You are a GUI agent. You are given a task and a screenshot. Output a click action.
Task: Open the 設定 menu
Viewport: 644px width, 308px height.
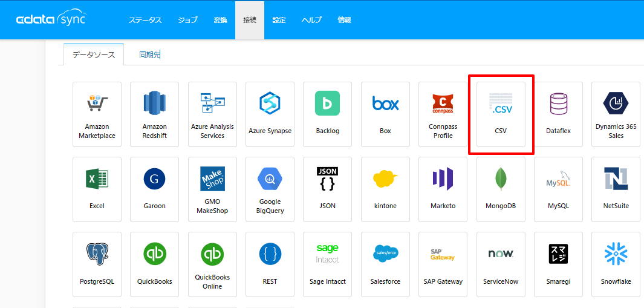point(279,20)
